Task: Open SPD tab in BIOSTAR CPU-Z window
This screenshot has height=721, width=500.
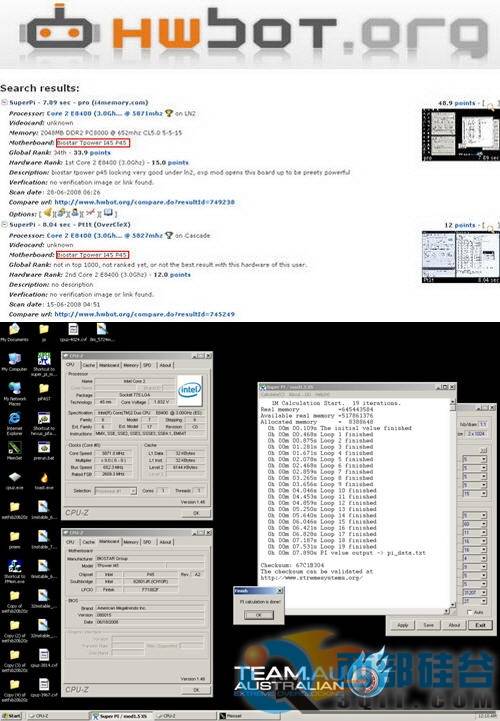Action: pos(147,542)
